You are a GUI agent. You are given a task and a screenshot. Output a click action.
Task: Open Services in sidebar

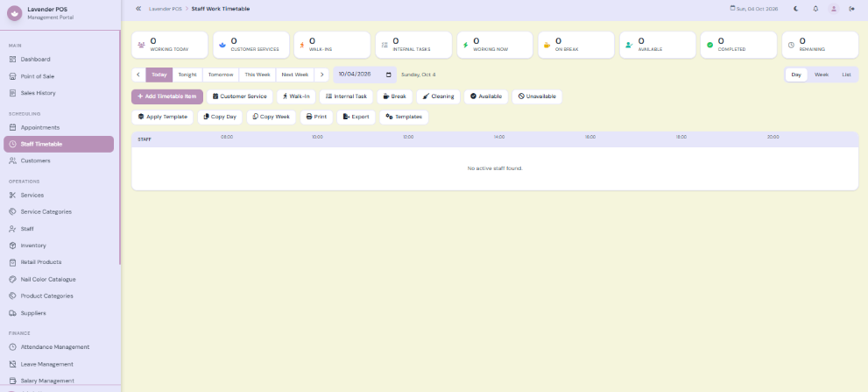[x=59, y=196]
